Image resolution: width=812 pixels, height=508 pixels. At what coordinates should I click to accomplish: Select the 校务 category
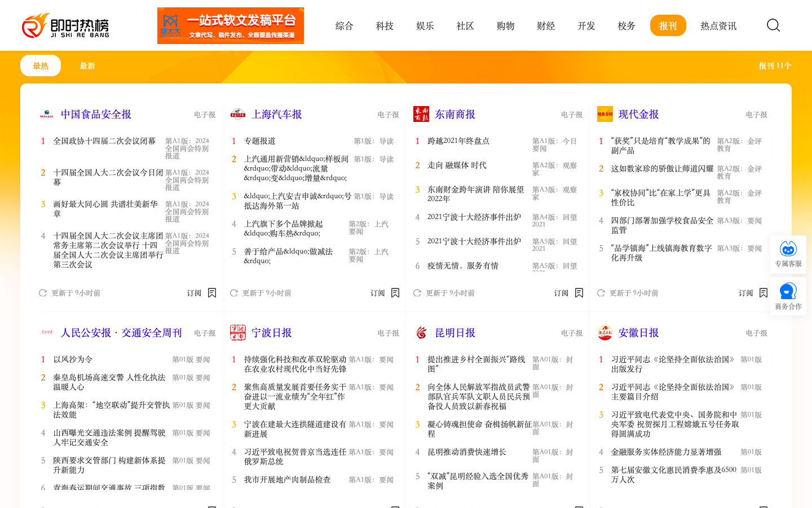tap(626, 25)
